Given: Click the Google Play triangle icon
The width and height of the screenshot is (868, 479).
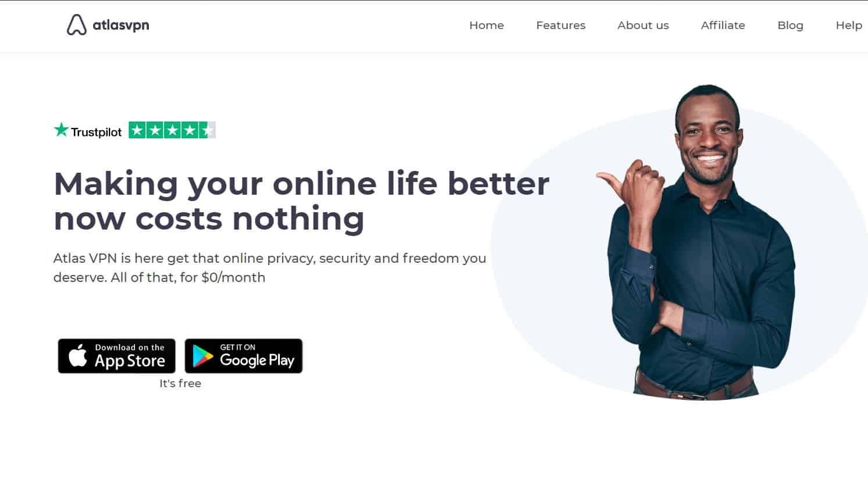Looking at the screenshot, I should point(202,356).
